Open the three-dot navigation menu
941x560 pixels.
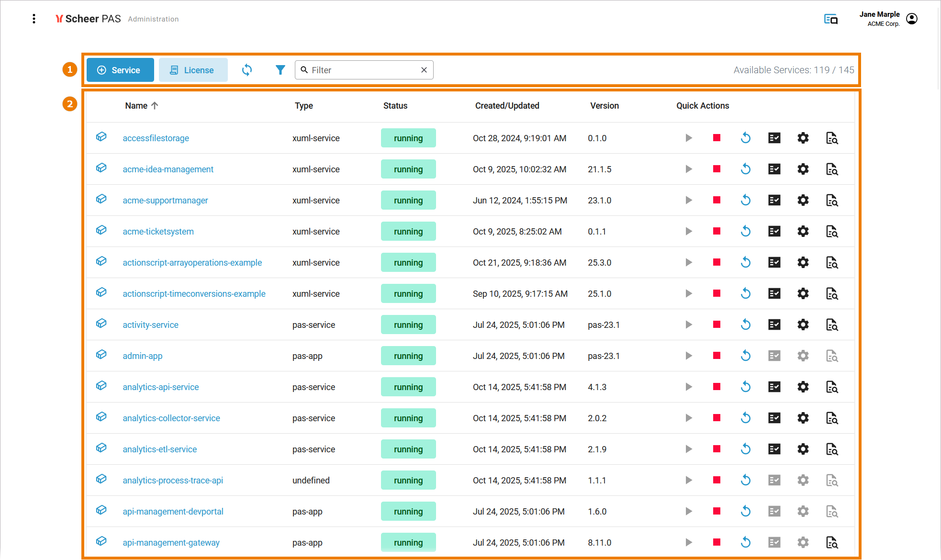34,19
